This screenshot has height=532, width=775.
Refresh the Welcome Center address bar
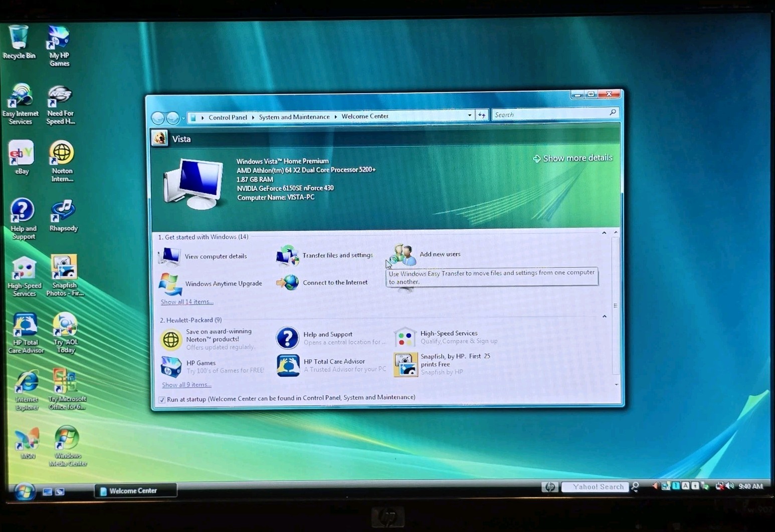tap(482, 115)
